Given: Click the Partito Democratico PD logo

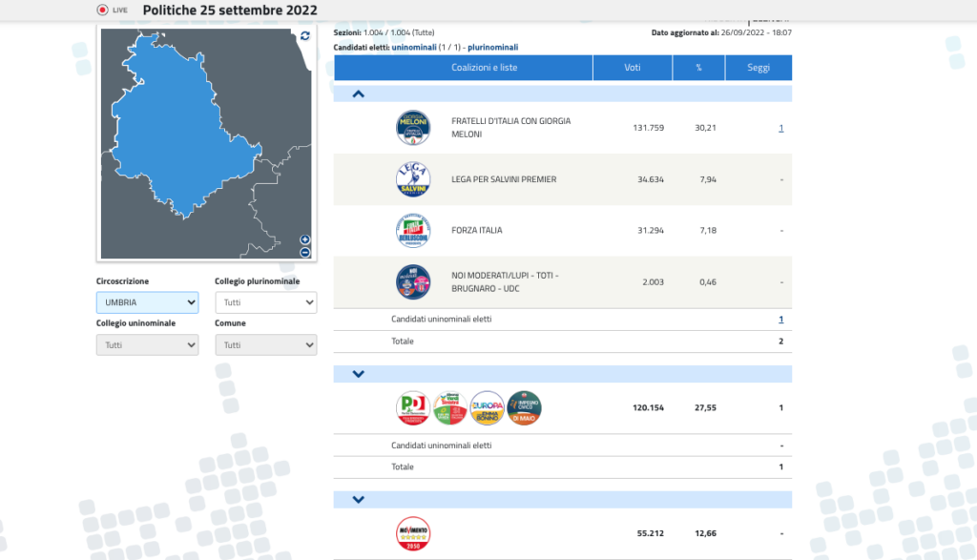Looking at the screenshot, I should pos(413,408).
